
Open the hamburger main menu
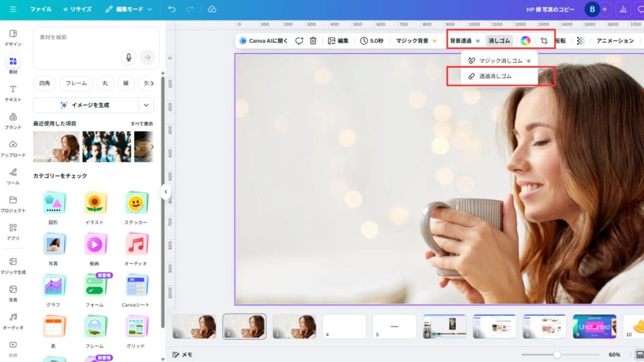(13, 9)
